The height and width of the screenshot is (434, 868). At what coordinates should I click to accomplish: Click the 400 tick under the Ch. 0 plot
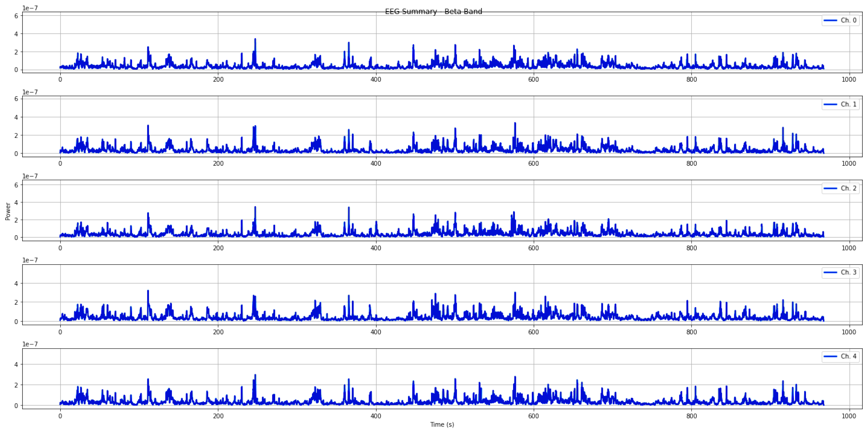point(376,80)
